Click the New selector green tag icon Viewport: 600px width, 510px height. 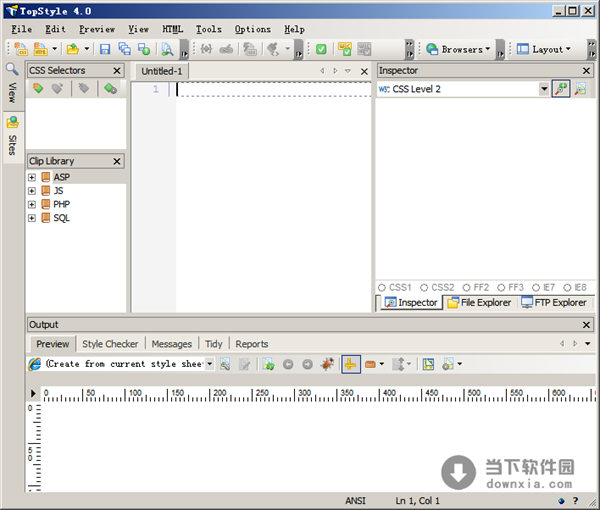pyautogui.click(x=38, y=88)
